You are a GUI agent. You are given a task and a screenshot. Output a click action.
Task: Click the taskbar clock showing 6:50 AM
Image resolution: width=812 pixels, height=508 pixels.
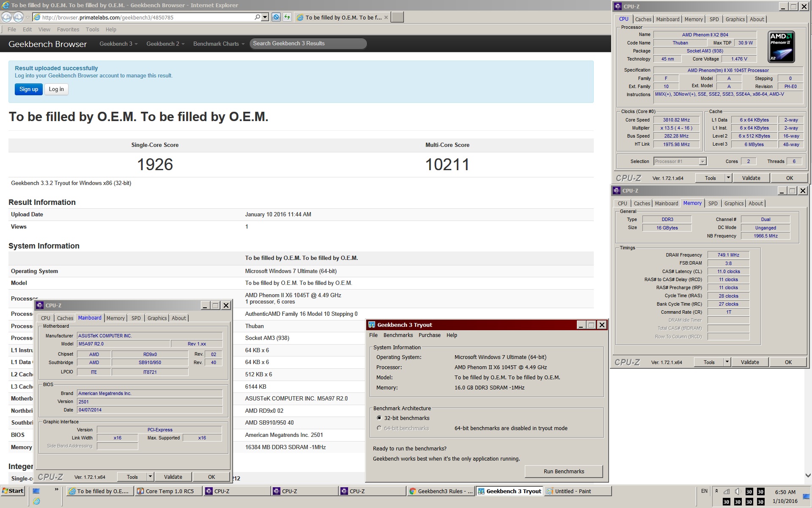pyautogui.click(x=785, y=492)
